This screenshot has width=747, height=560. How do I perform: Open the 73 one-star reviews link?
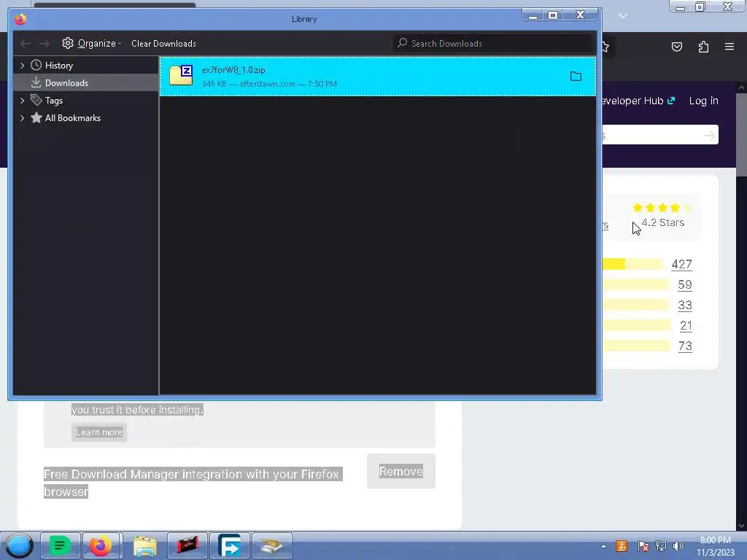click(685, 346)
